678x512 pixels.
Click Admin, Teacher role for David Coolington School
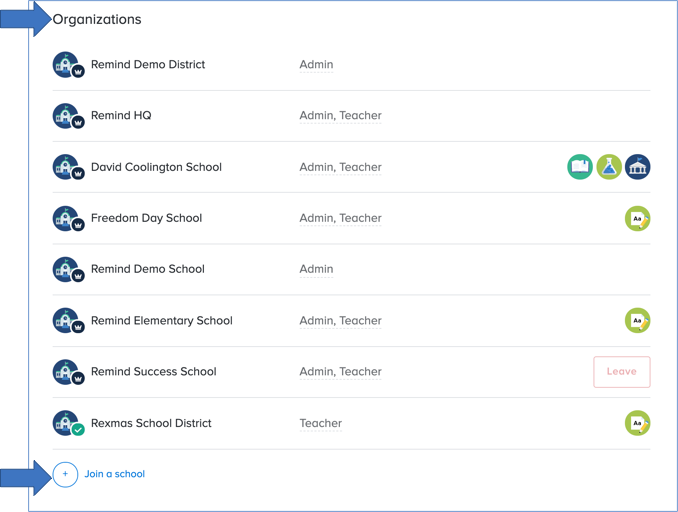(341, 167)
